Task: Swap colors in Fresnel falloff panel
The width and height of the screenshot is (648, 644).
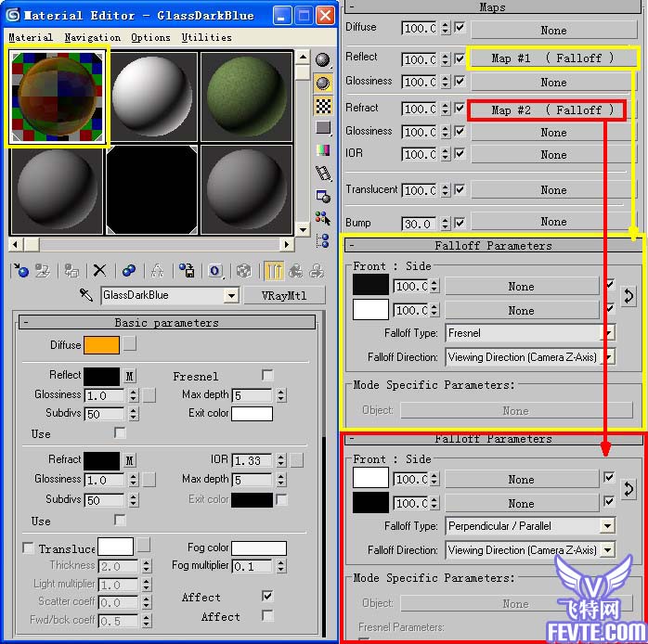Action: (629, 296)
